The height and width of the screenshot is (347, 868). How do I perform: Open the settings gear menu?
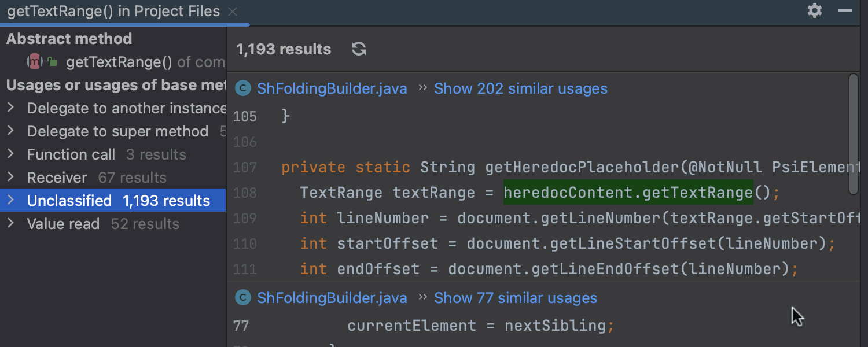(x=815, y=10)
